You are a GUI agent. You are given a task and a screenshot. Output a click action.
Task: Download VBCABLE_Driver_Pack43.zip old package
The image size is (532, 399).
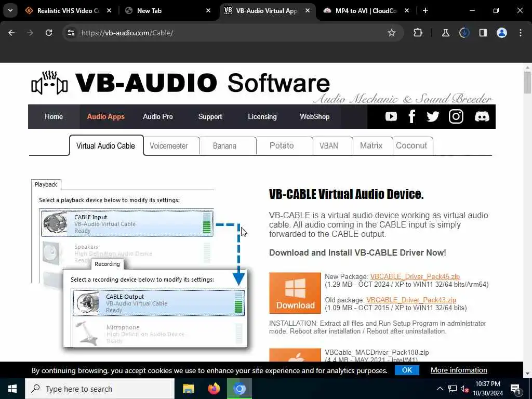411,300
